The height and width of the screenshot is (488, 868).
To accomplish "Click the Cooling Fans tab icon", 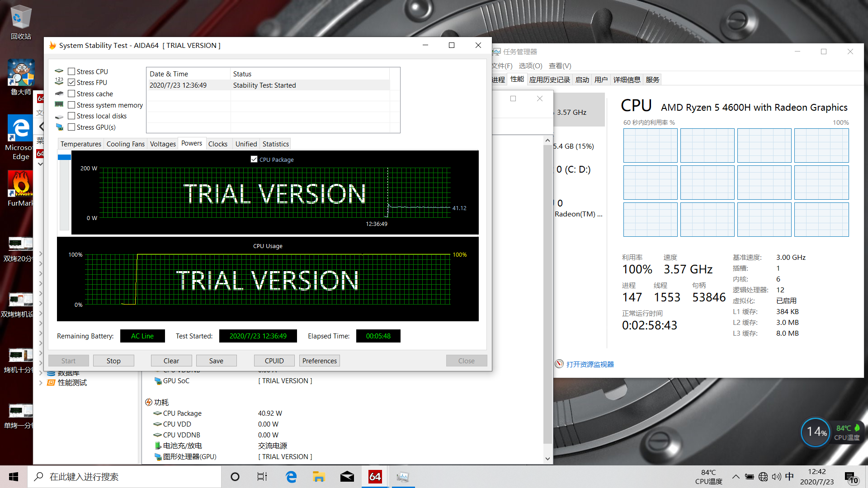I will 126,144.
